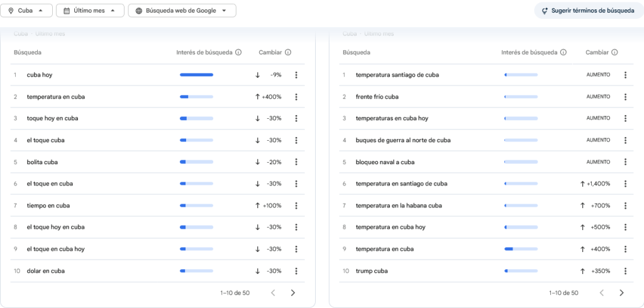This screenshot has height=308, width=644.
Task: Open 'Búsqueda web de Google' search type dropdown
Action: click(x=182, y=11)
